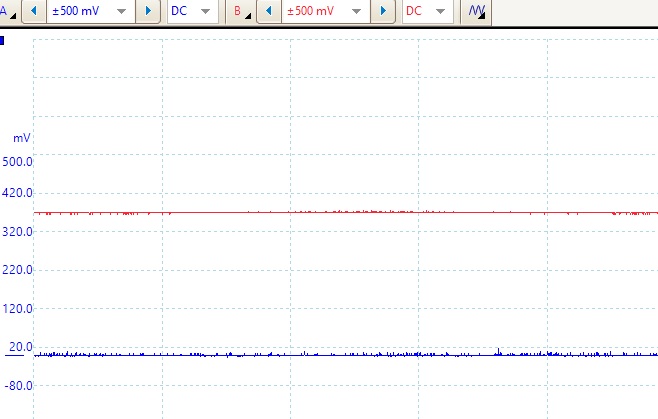The height and width of the screenshot is (419, 658).
Task: Open Channel A options button
Action: pos(8,11)
